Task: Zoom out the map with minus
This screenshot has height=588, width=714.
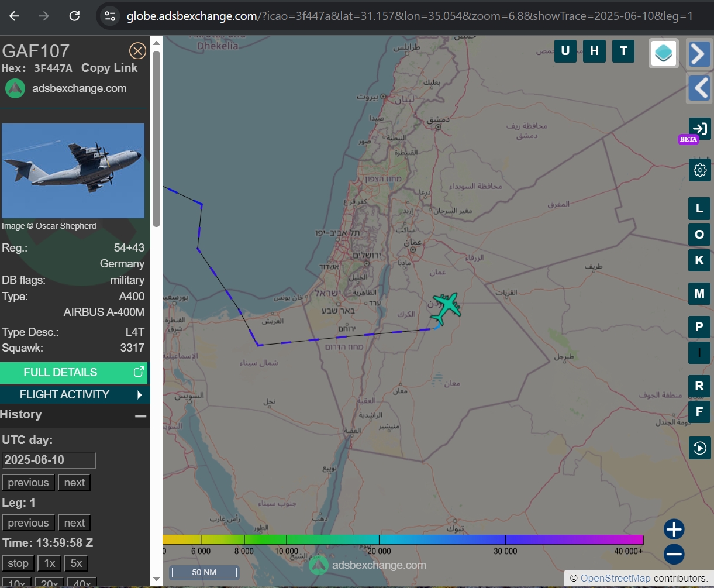Action: click(x=674, y=554)
